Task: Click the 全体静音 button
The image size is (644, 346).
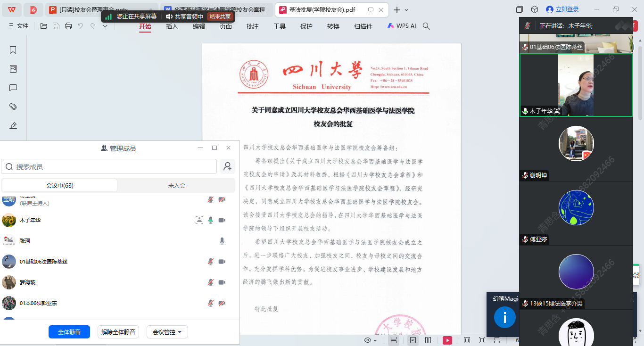Action: [x=69, y=332]
